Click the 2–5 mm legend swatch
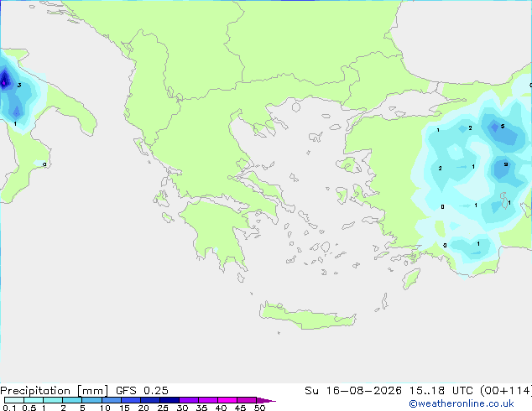 [72, 400]
